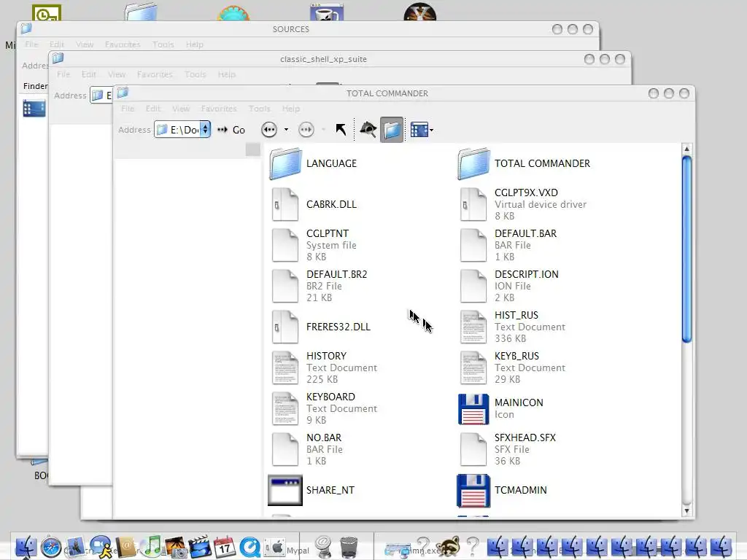Select the HIST_RUS text document icon
Viewport: 747px width, 560px height.
point(473,327)
